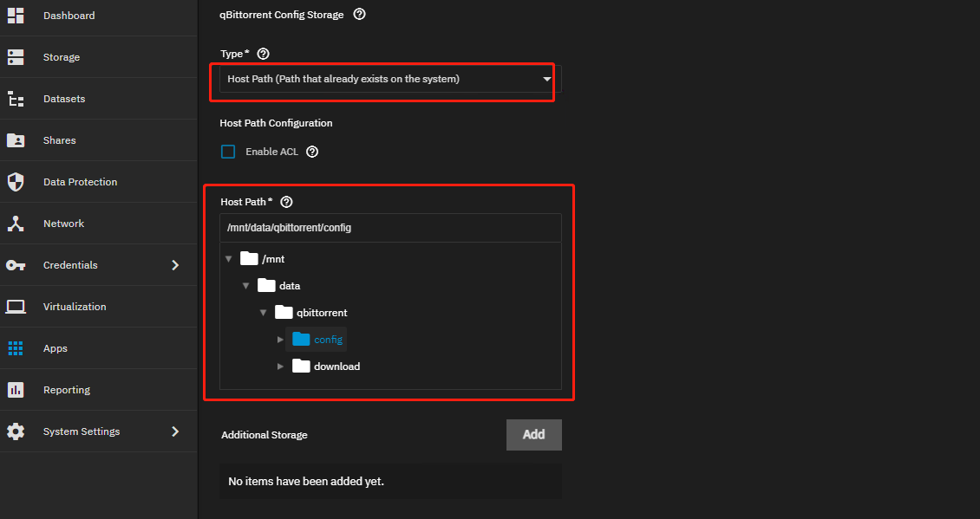Open help tooltip next to Type

click(263, 54)
